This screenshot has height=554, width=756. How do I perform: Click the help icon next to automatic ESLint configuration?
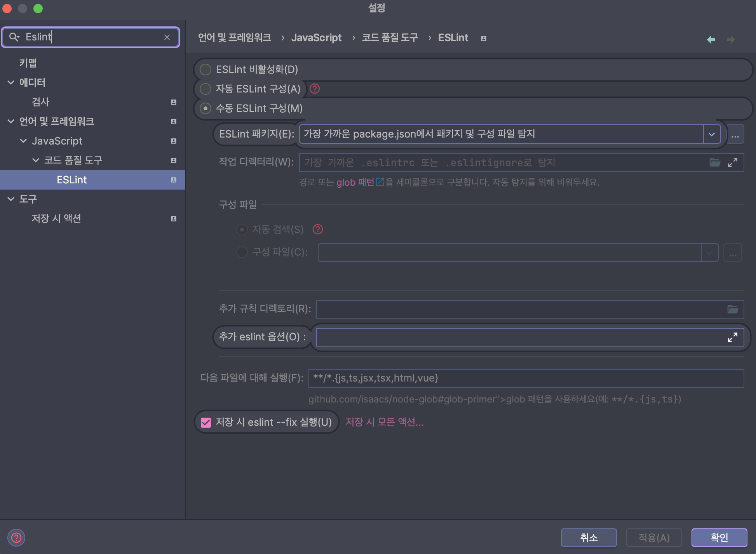(315, 89)
